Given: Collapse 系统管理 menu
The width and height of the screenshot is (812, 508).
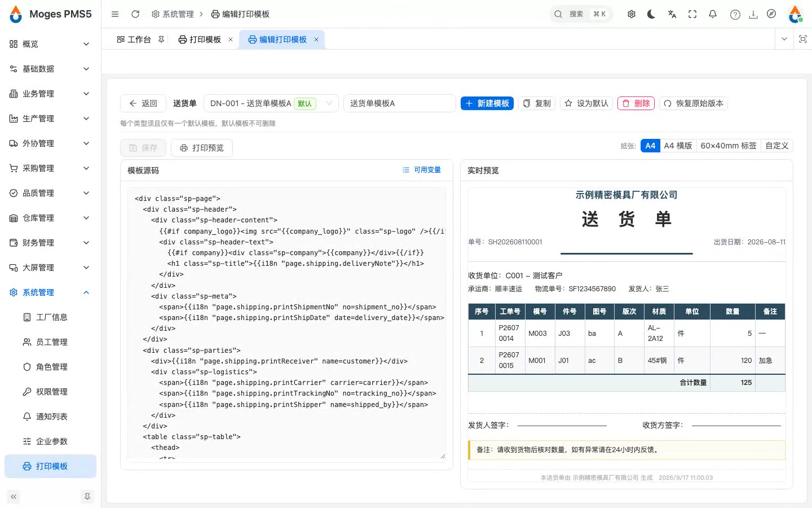Looking at the screenshot, I should point(50,292).
